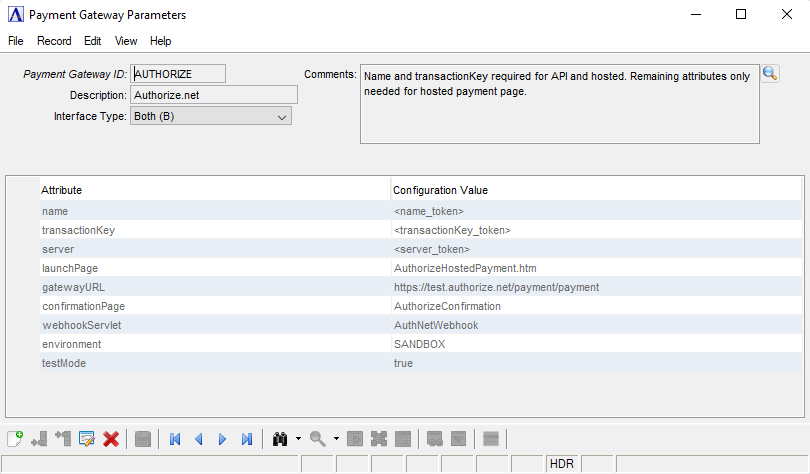This screenshot has width=810, height=474.
Task: Expand the Interface Type dropdown
Action: [282, 117]
